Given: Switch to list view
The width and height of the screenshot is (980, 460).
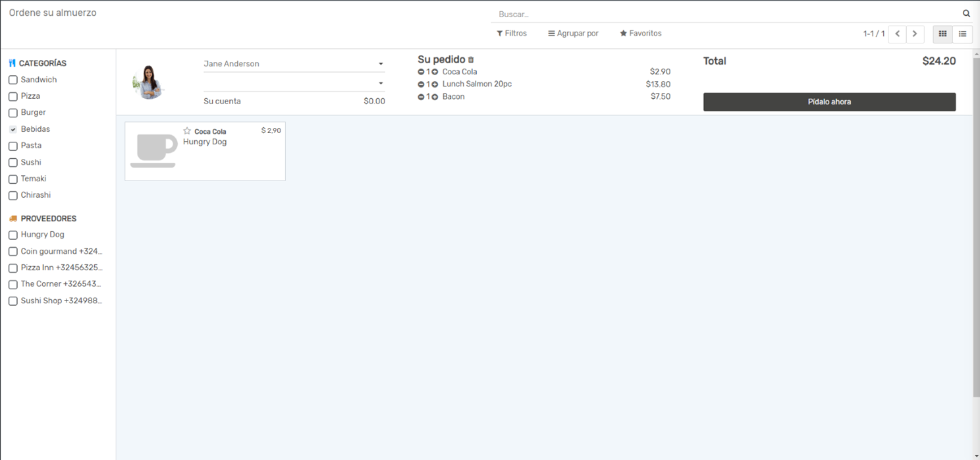Looking at the screenshot, I should click(x=962, y=34).
